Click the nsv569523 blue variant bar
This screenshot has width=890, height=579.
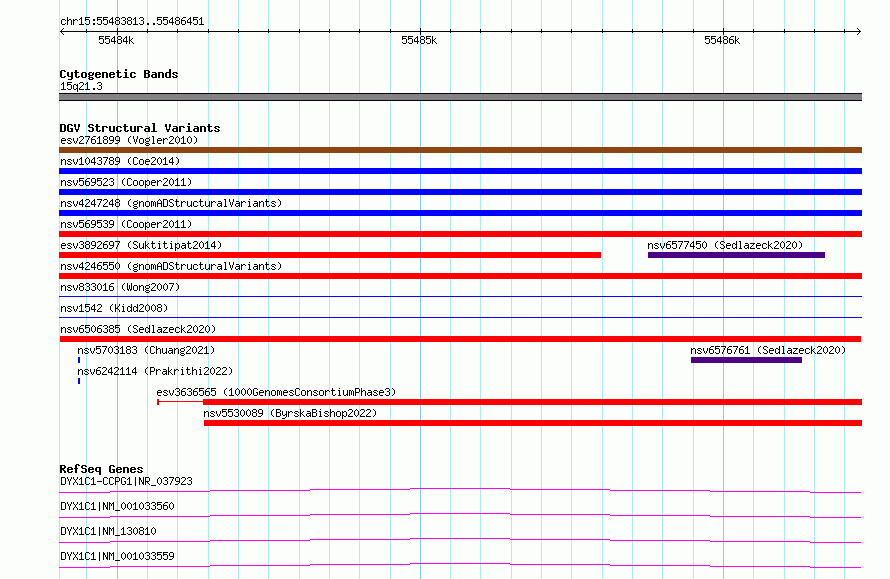(460, 192)
